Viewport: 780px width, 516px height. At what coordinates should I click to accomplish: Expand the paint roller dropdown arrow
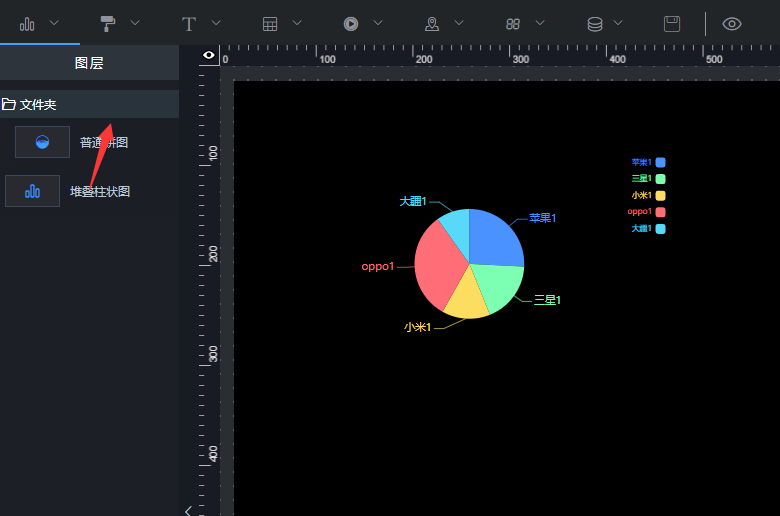point(135,23)
